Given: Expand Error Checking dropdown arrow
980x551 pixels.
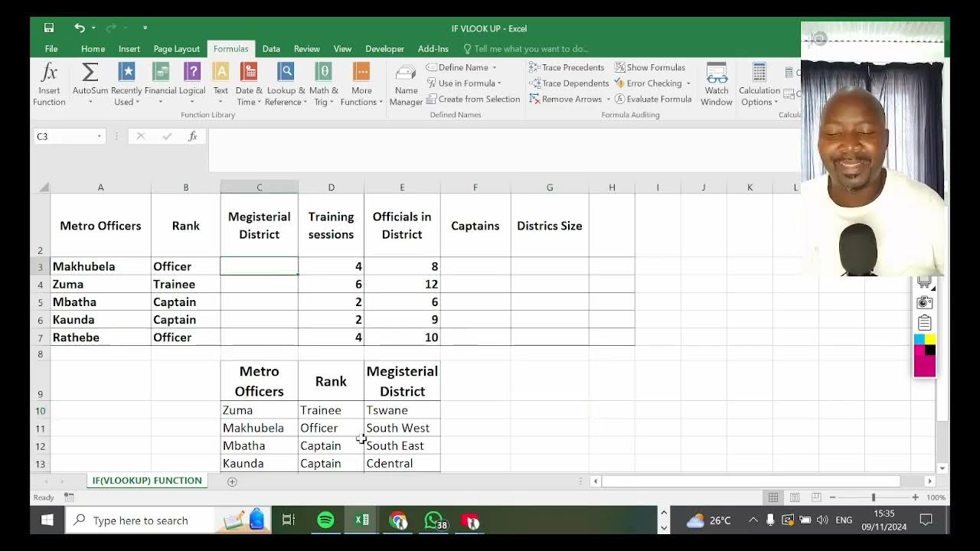Looking at the screenshot, I should coord(688,83).
